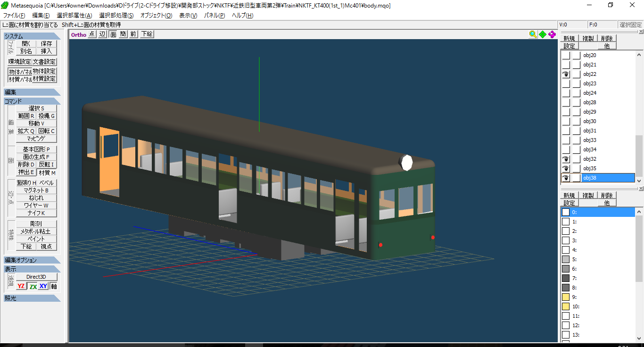The image size is (644, 347).
Task: Show obj20 using its visibility box
Action: tap(566, 55)
